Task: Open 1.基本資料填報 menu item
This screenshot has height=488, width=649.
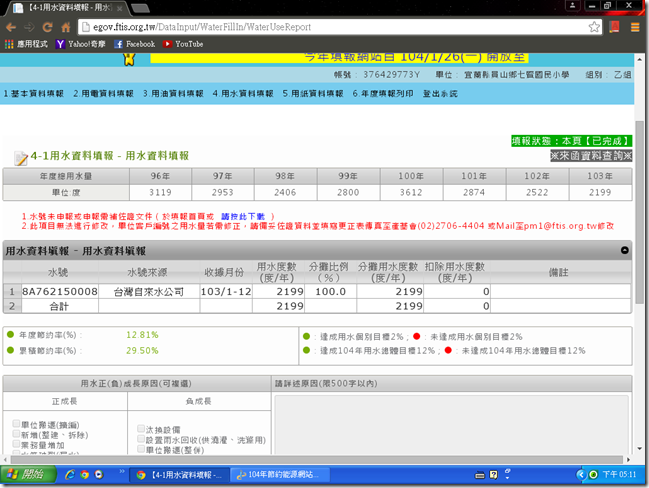Action: pos(34,94)
